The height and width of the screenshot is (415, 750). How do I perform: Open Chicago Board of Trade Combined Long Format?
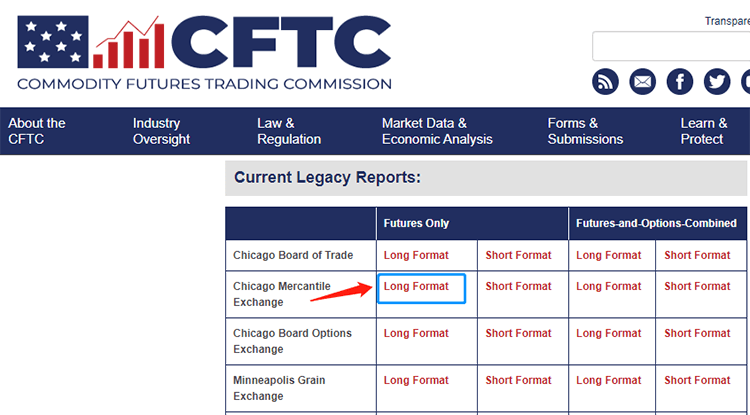click(609, 255)
